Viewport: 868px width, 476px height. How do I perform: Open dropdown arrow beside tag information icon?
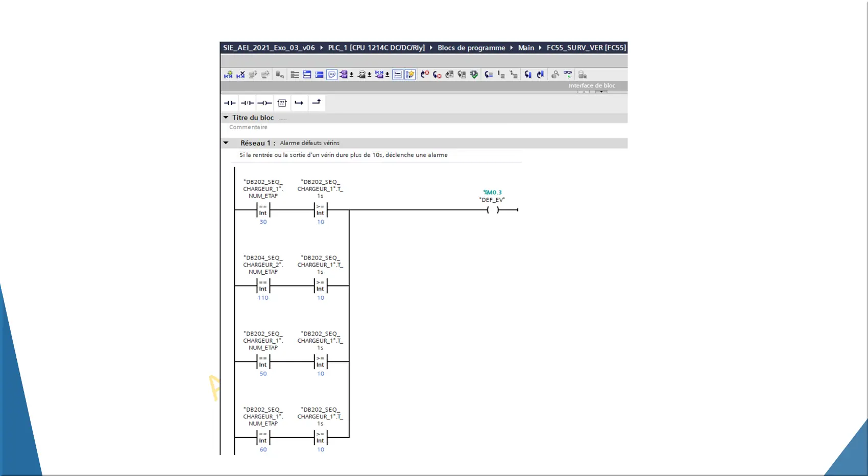(x=369, y=75)
